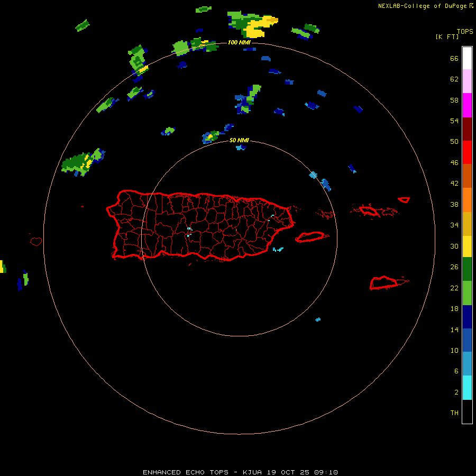Click the "30" legend value
This screenshot has width=476, height=476.
coord(454,246)
